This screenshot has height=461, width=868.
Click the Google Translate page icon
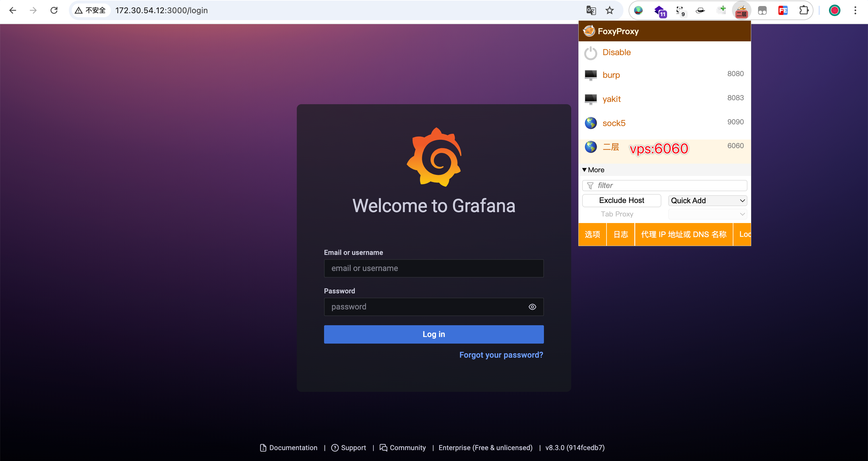point(591,10)
